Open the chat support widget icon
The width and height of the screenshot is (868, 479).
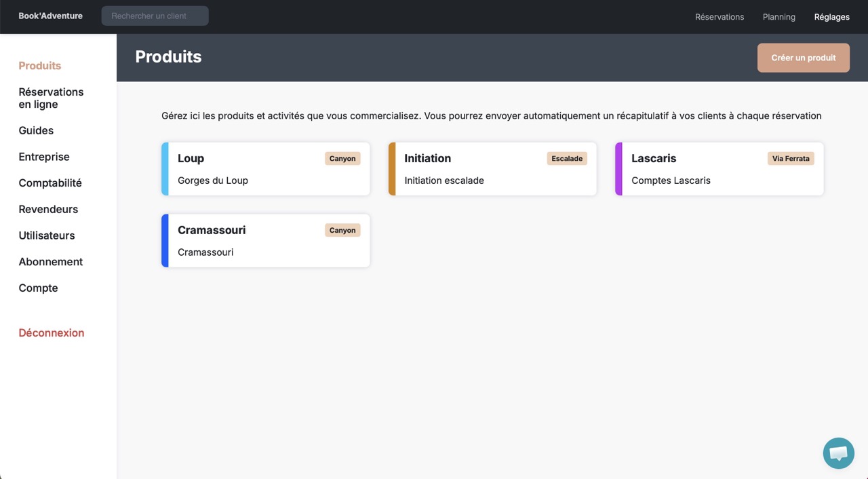pos(838,453)
